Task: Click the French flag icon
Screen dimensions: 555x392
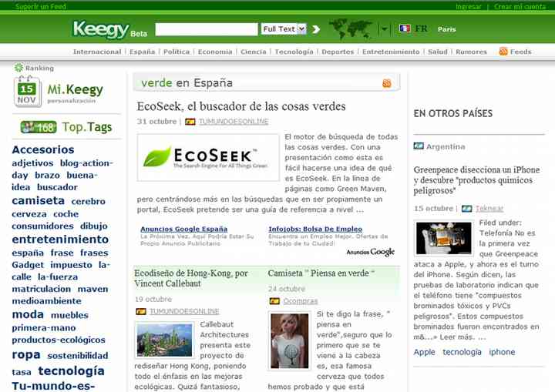Action: (405, 28)
